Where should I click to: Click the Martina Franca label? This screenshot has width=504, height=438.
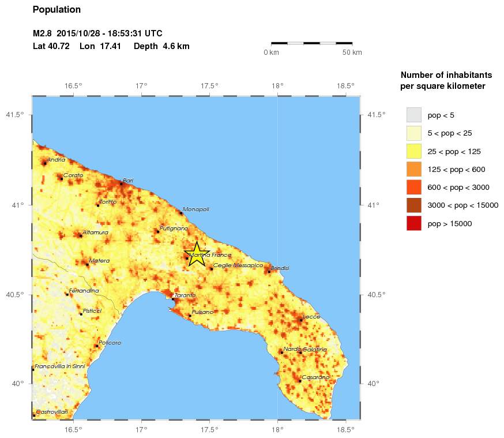click(x=210, y=254)
